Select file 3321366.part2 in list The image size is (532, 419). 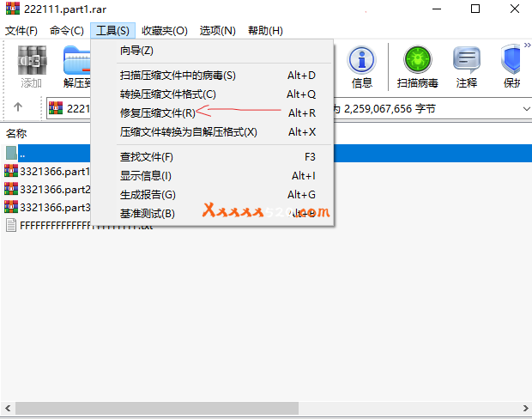(54, 190)
